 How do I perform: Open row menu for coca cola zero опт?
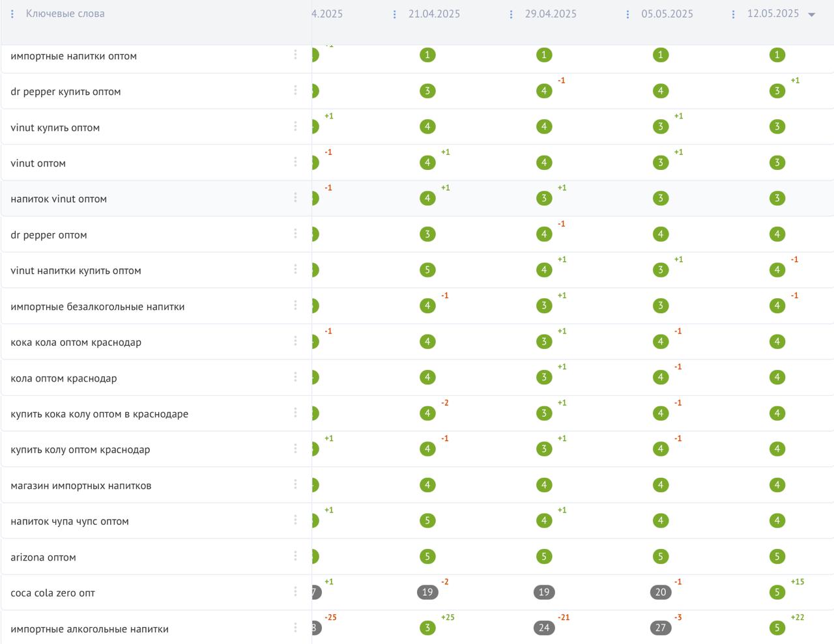[295, 592]
